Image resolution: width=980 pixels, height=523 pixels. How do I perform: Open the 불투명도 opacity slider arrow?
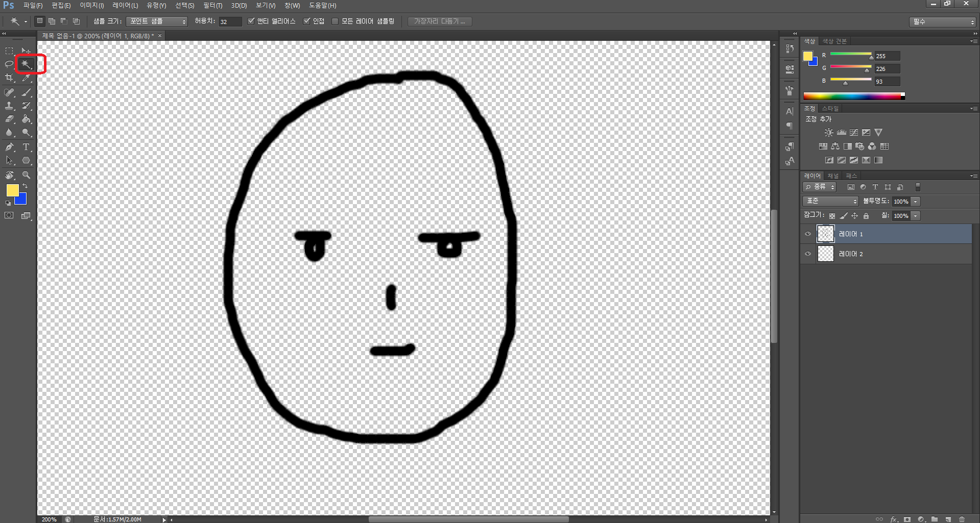pyautogui.click(x=916, y=202)
